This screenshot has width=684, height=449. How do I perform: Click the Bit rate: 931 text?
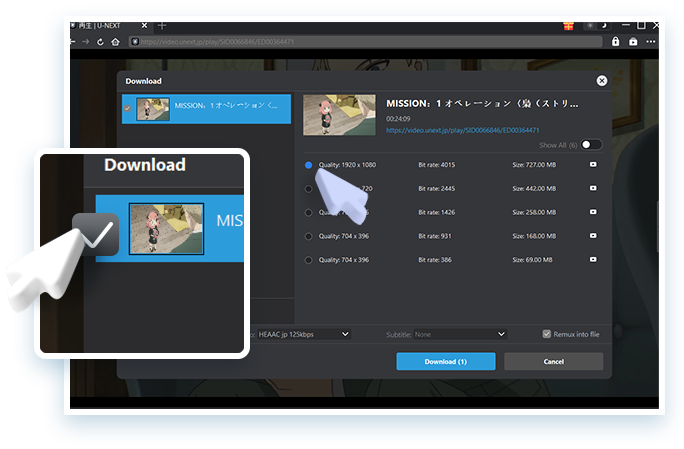tap(434, 236)
